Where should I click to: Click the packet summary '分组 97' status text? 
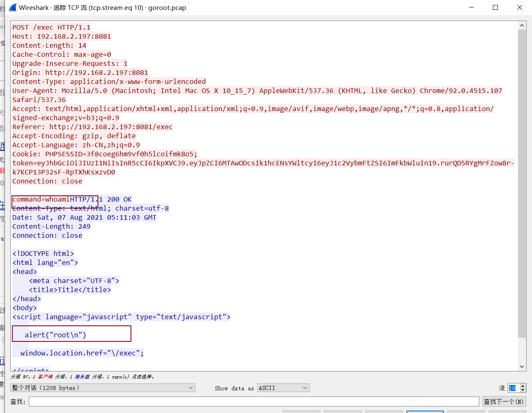click(x=82, y=376)
